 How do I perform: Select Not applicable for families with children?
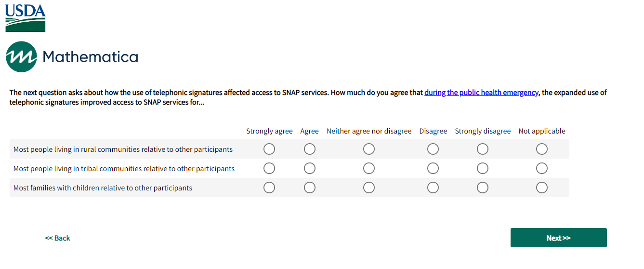pos(542,188)
